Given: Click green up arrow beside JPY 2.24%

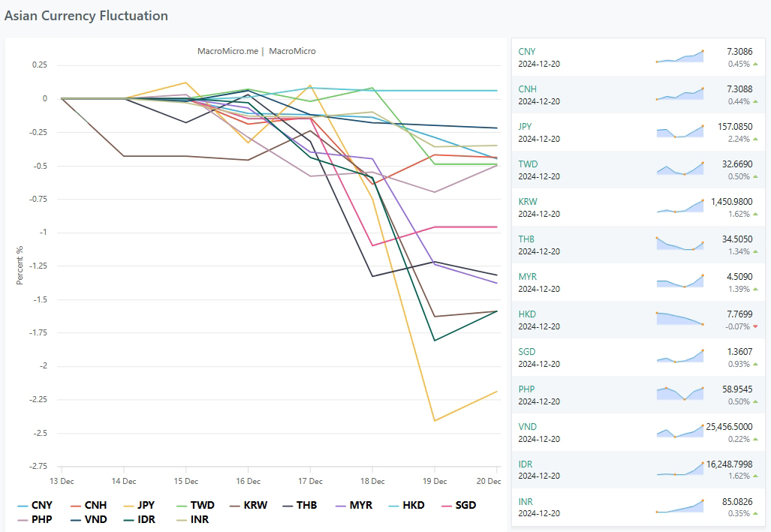Looking at the screenshot, I should 755,139.
